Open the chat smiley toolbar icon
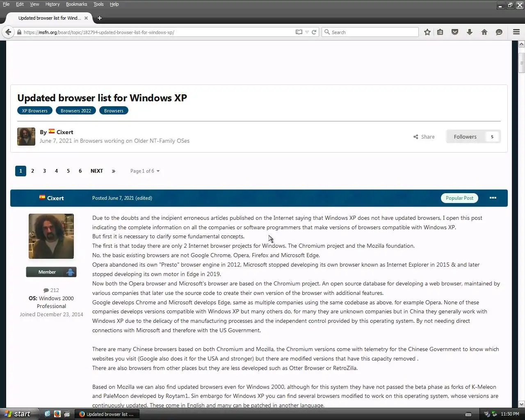 pyautogui.click(x=499, y=32)
